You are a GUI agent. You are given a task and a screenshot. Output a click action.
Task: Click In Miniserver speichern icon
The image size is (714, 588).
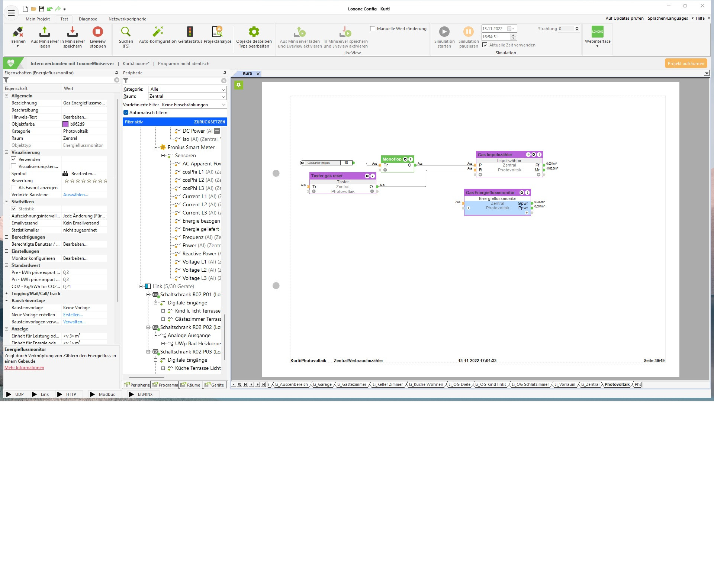click(73, 32)
